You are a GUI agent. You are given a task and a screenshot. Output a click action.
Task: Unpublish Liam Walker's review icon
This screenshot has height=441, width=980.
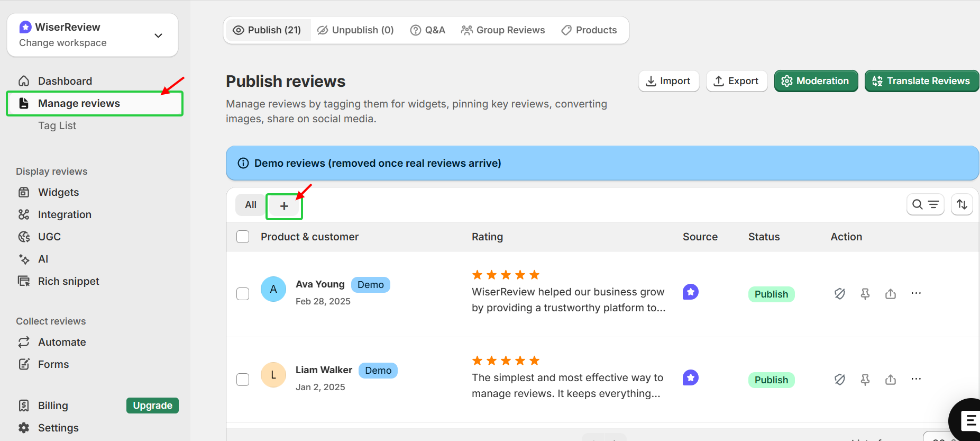840,379
